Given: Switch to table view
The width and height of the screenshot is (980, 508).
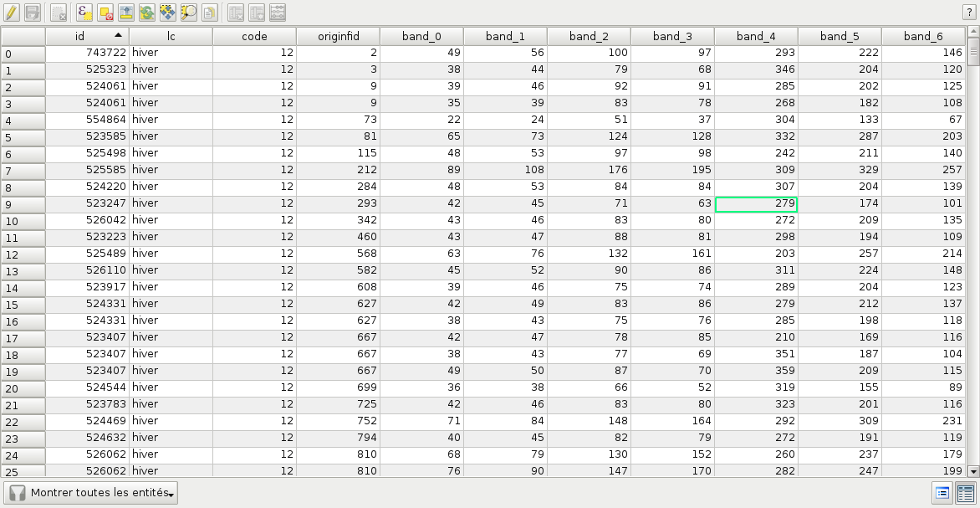Looking at the screenshot, I should 966,493.
